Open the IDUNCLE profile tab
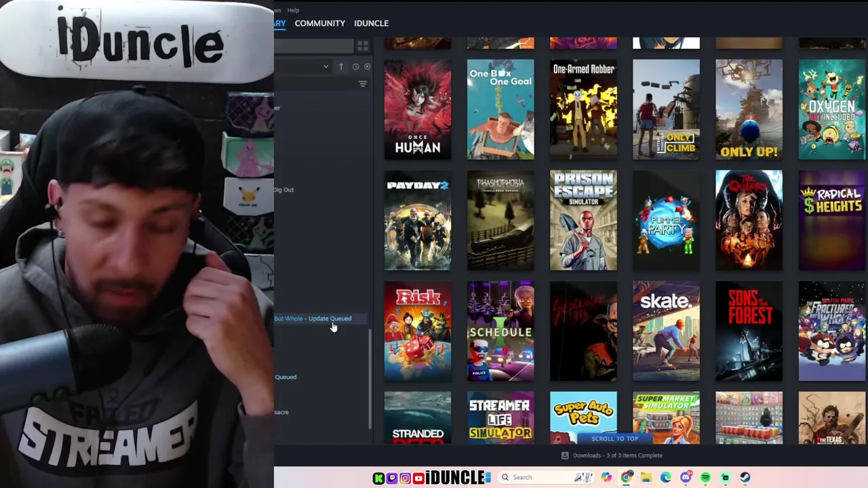The image size is (868, 488). coord(371,23)
